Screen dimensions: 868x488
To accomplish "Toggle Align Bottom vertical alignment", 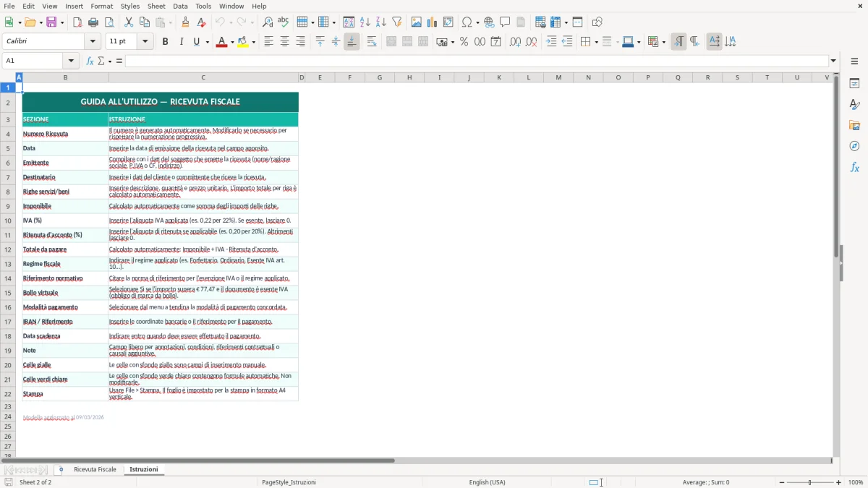I will pyautogui.click(x=352, y=42).
